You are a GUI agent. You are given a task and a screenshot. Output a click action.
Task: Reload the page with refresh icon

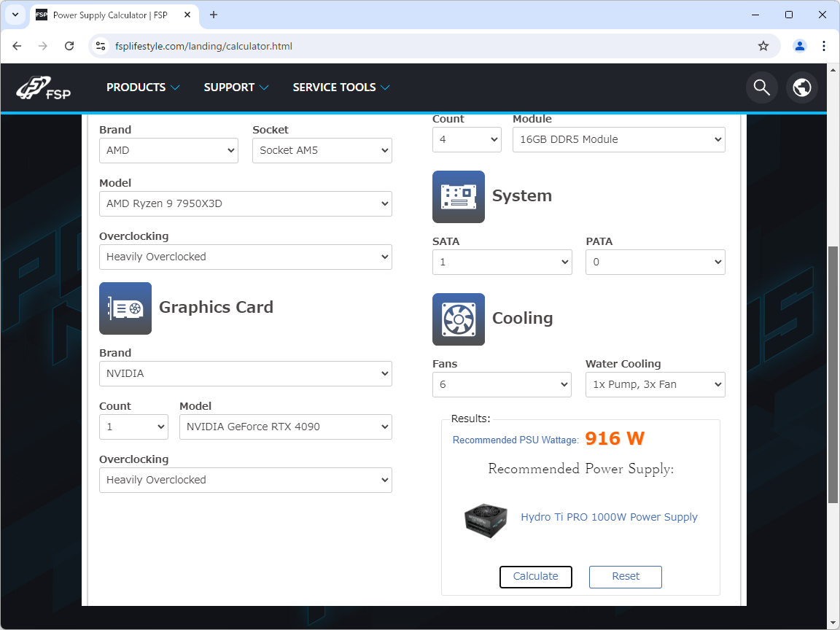click(x=69, y=46)
